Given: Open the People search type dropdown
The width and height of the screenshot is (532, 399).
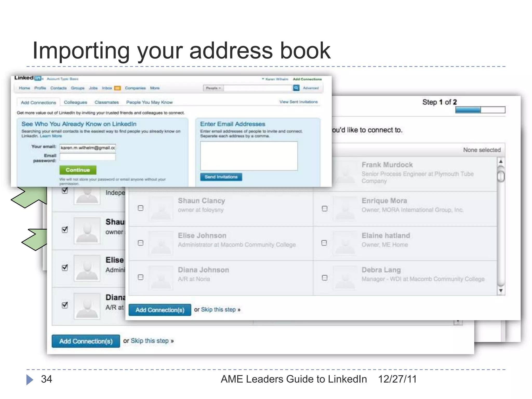Looking at the screenshot, I should coord(213,88).
